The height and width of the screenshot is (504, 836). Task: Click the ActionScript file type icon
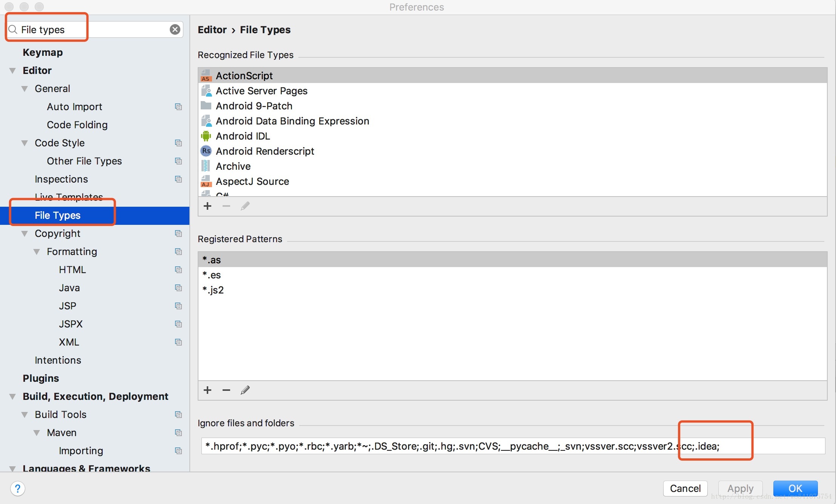click(206, 75)
